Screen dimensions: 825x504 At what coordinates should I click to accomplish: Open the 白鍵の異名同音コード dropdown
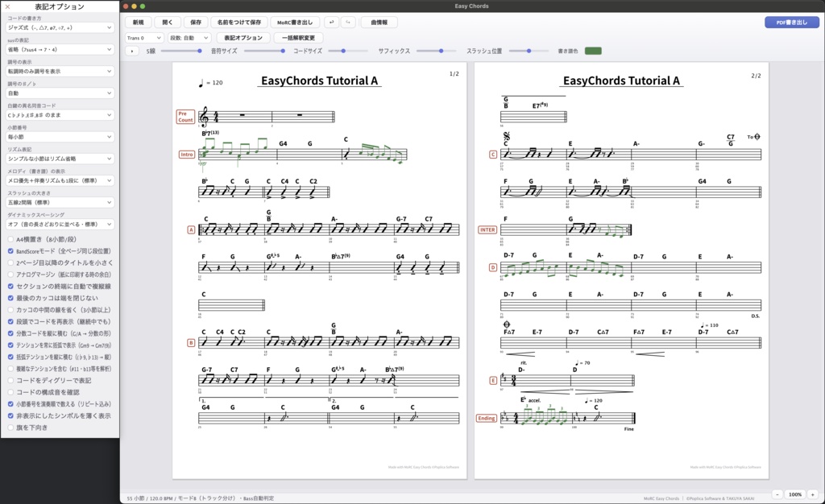(x=60, y=114)
